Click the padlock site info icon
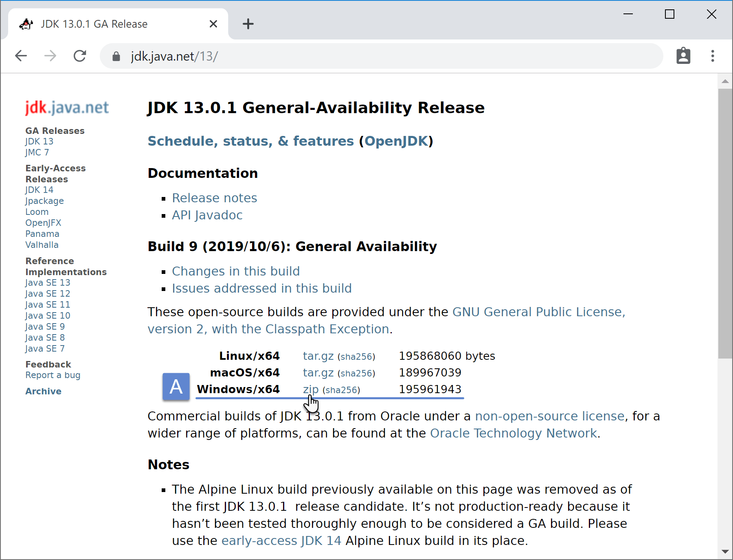This screenshot has width=733, height=560. [116, 56]
